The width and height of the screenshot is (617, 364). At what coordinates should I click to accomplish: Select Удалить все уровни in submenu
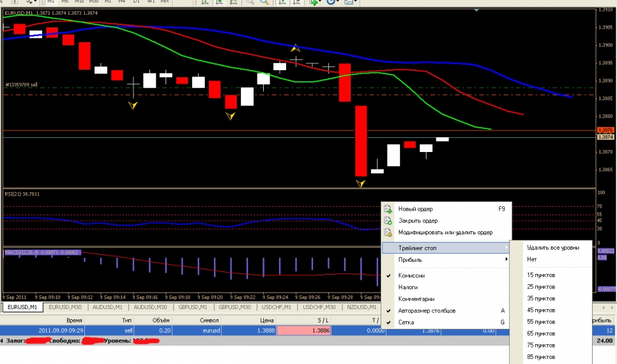(553, 248)
